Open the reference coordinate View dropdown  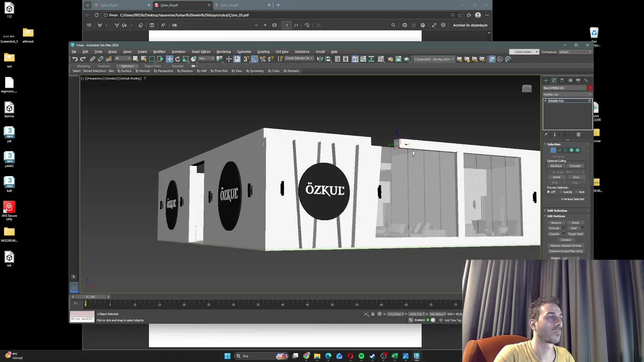tap(206, 59)
